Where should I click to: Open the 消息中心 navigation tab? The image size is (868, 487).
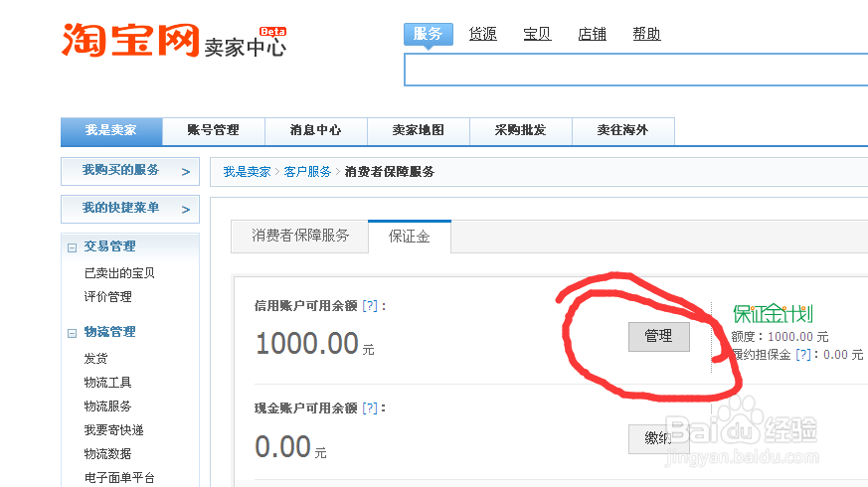(x=315, y=130)
